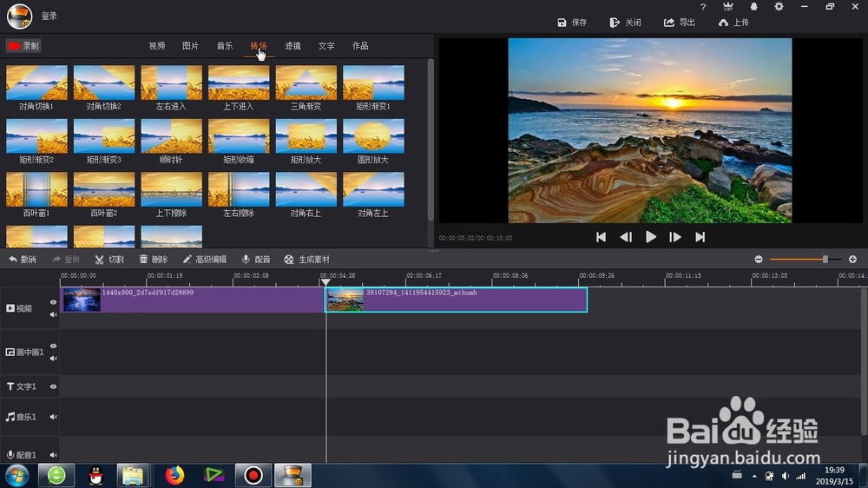Mute the 配音1 track speaker
The width and height of the screenshot is (868, 488).
(x=53, y=455)
